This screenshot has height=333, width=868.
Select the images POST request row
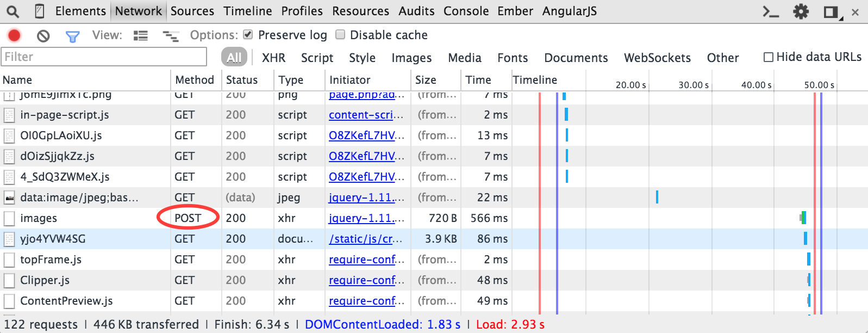pos(39,218)
